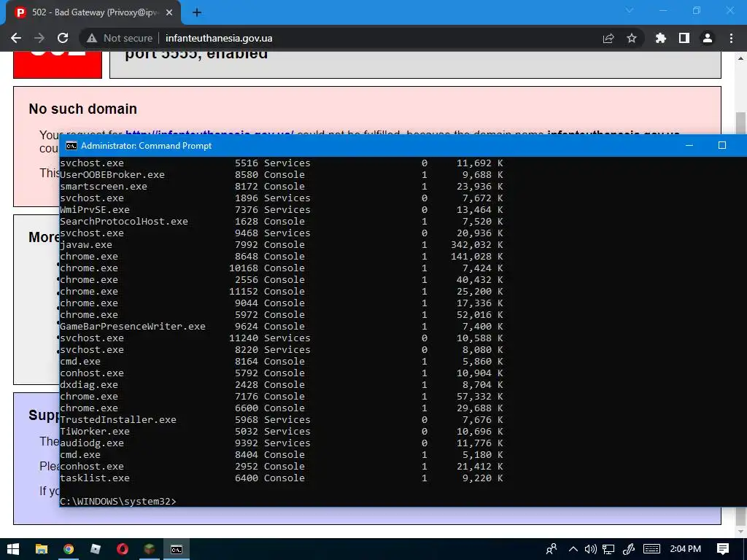This screenshot has width=747, height=560.
Task: Click the share page icon in address bar
Action: 608,38
